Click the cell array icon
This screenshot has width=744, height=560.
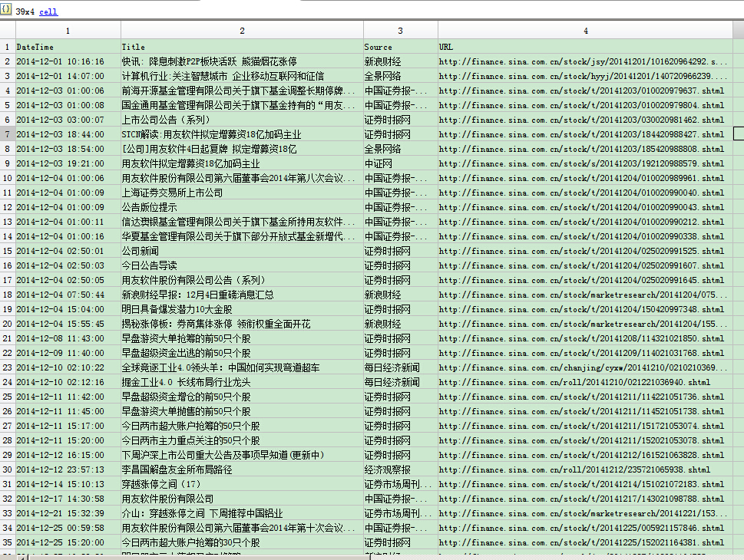click(5, 9)
